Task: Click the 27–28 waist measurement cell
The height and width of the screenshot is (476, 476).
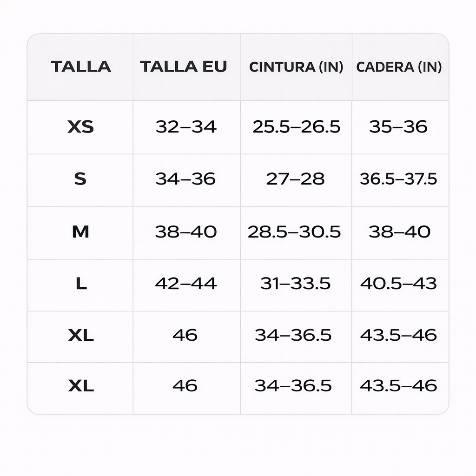Action: pos(296,179)
